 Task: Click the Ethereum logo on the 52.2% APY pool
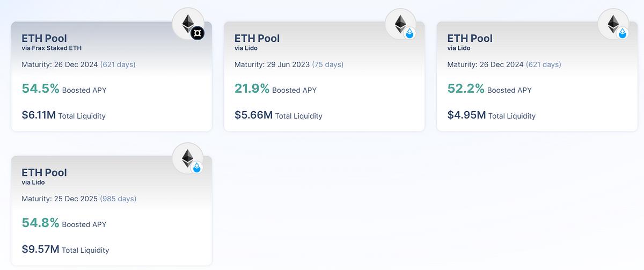[613, 24]
